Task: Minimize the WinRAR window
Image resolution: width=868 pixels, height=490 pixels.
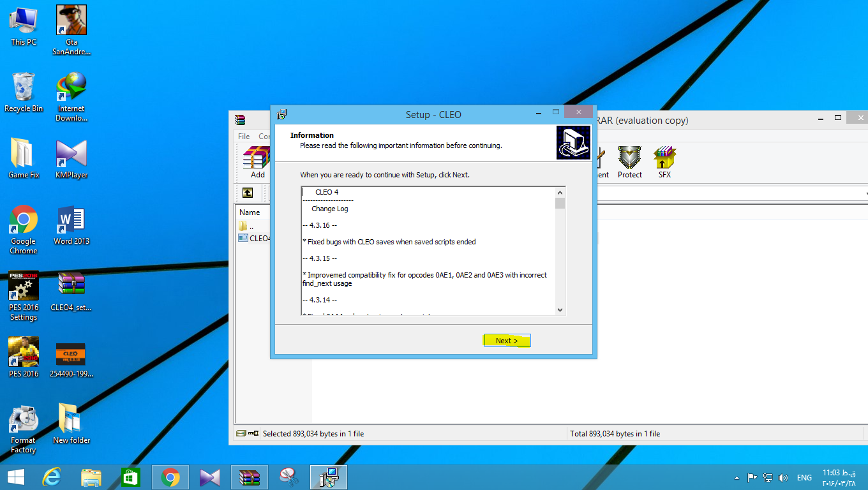Action: point(821,118)
